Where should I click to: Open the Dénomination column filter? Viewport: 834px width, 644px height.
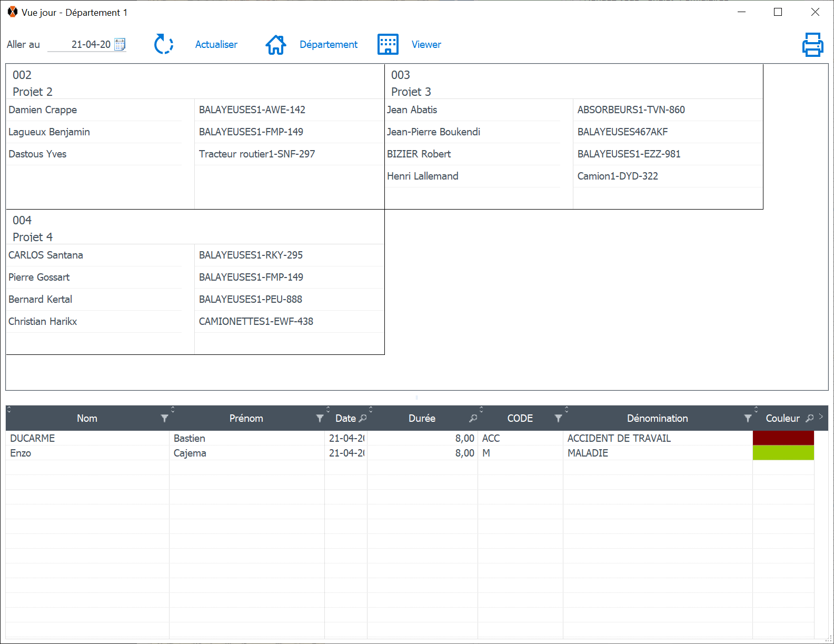tap(748, 418)
